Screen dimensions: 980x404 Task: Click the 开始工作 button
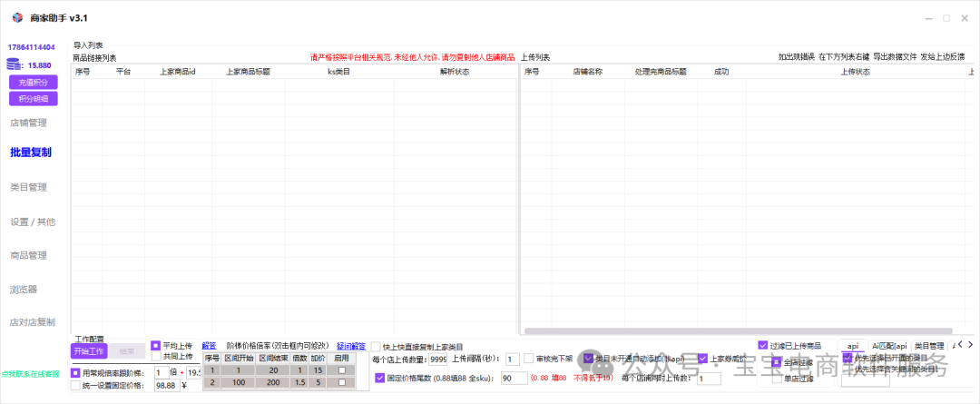pos(89,350)
